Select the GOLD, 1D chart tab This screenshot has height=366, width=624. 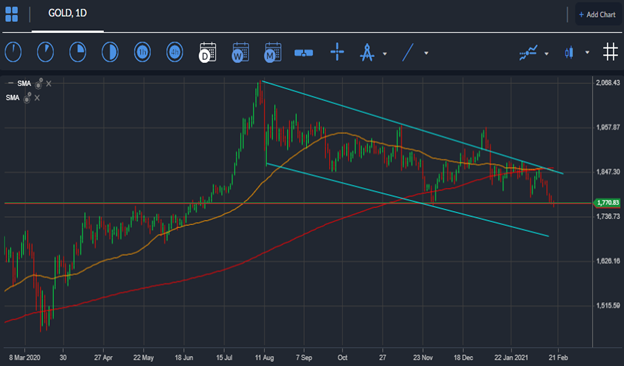(68, 13)
